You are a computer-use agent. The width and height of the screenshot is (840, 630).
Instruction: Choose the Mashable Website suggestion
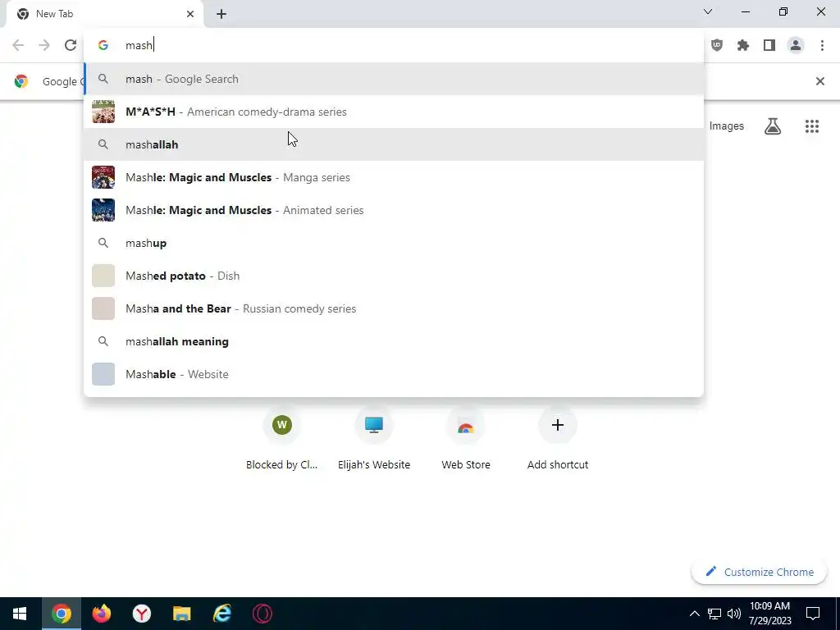point(394,374)
